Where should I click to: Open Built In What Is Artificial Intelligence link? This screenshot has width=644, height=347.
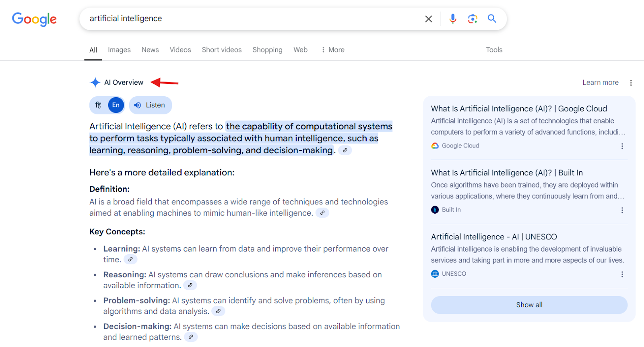(507, 173)
